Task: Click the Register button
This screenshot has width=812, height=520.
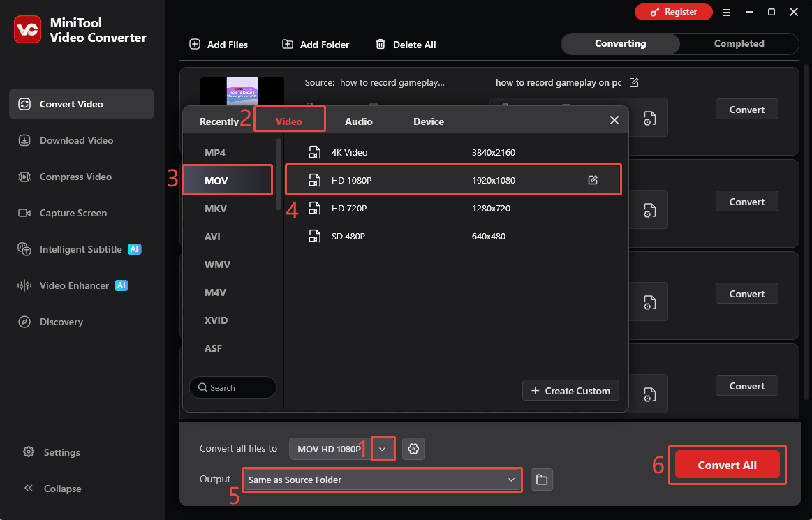Action: [674, 12]
